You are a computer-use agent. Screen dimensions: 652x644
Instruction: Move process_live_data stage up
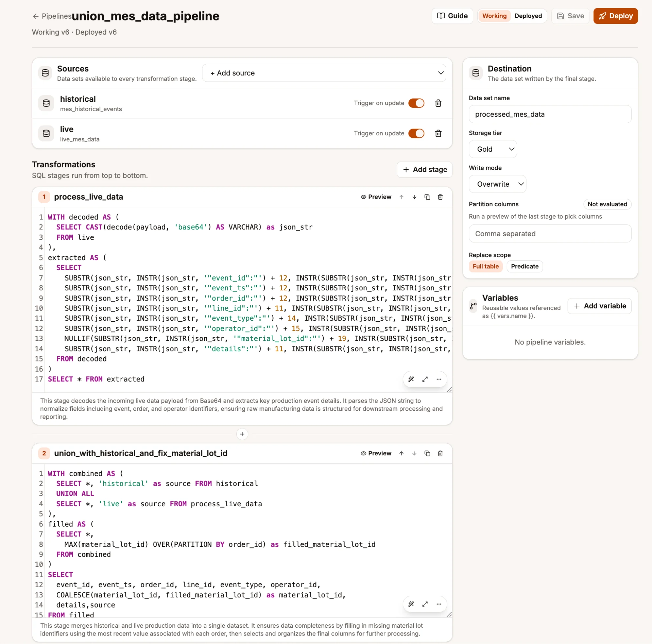click(x=401, y=197)
